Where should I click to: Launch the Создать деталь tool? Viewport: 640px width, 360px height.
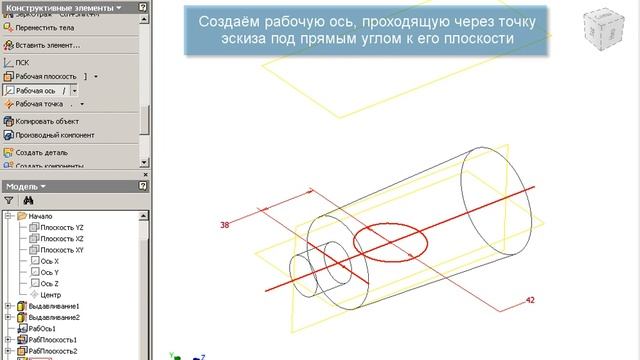click(36, 153)
